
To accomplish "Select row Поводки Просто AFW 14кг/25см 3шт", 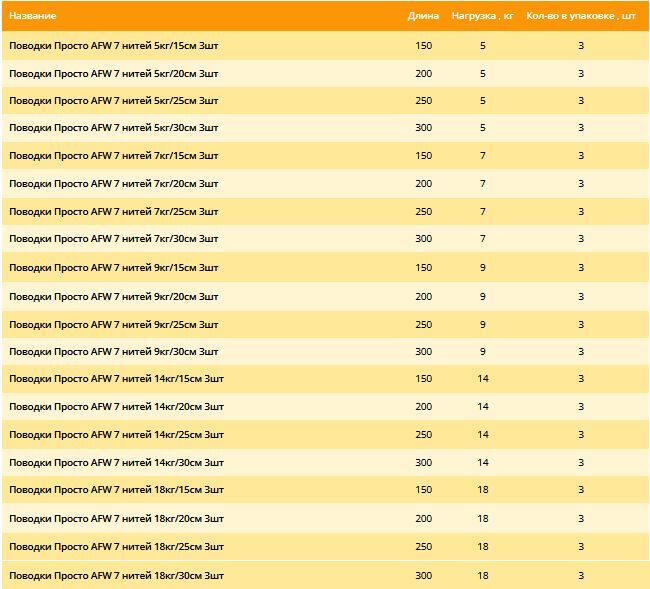I will (325, 434).
